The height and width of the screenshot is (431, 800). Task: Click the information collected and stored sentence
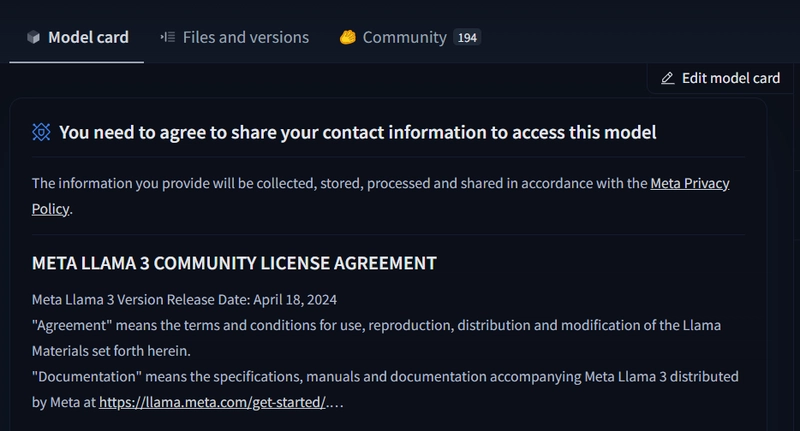click(x=381, y=196)
